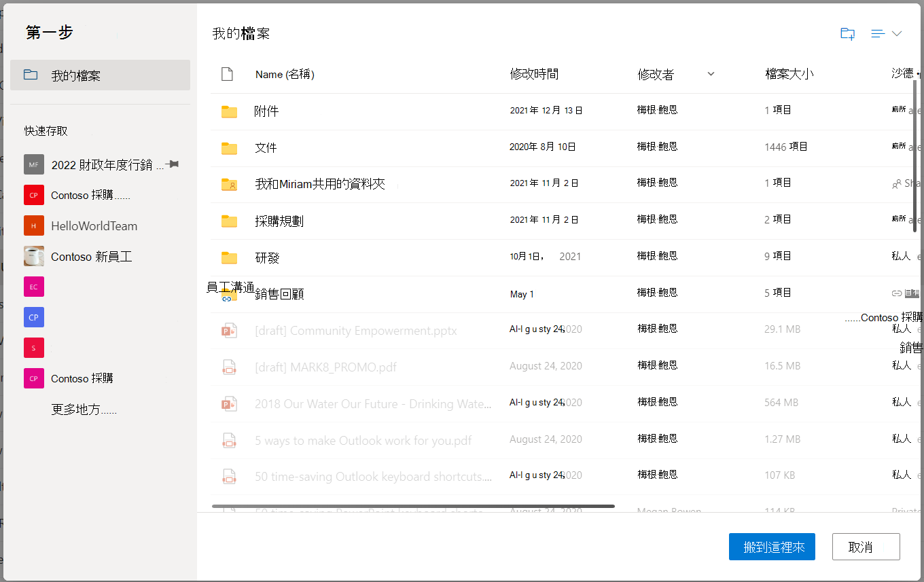The height and width of the screenshot is (582, 924).
Task: Open Contoso 新員工 site label
Action: [x=91, y=257]
